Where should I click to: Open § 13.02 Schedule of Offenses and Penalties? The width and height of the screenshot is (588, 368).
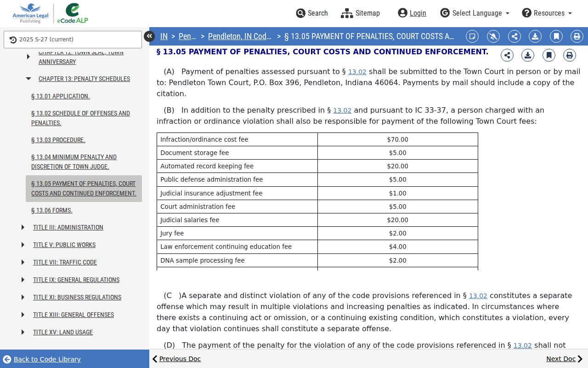[x=80, y=118]
